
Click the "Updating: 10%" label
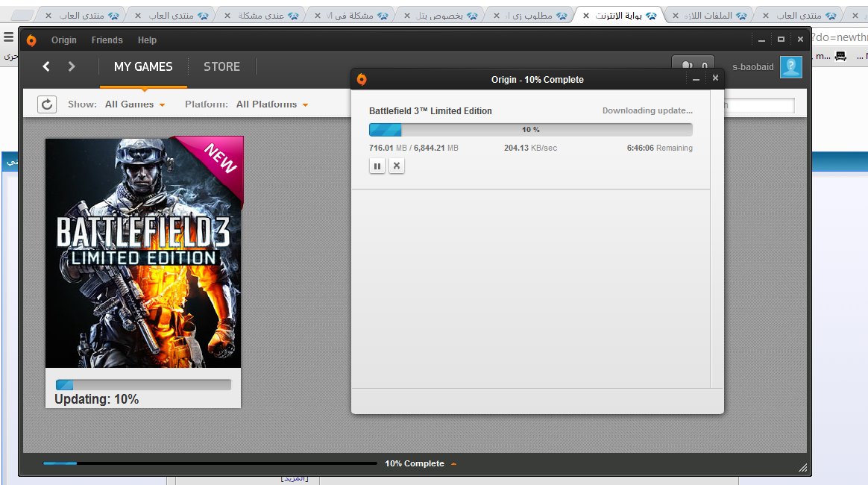[97, 399]
